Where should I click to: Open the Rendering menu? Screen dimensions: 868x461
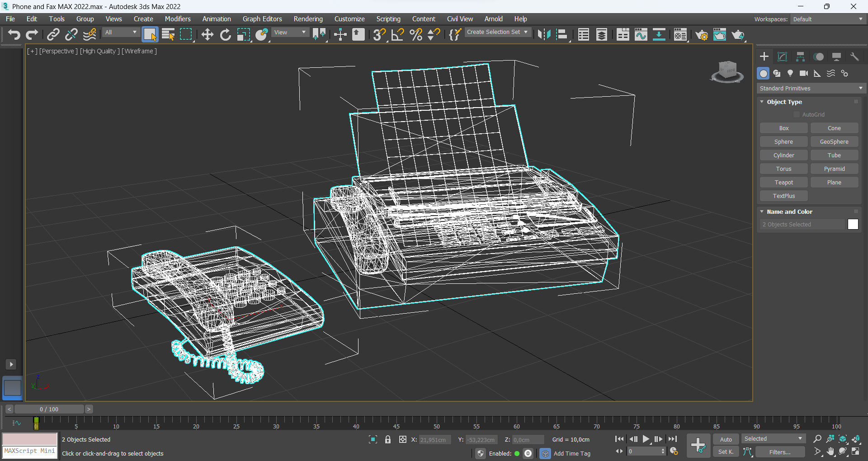[x=308, y=19]
